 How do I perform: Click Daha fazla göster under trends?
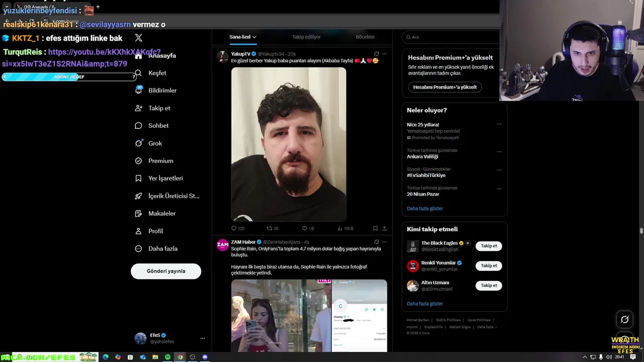coord(425,208)
